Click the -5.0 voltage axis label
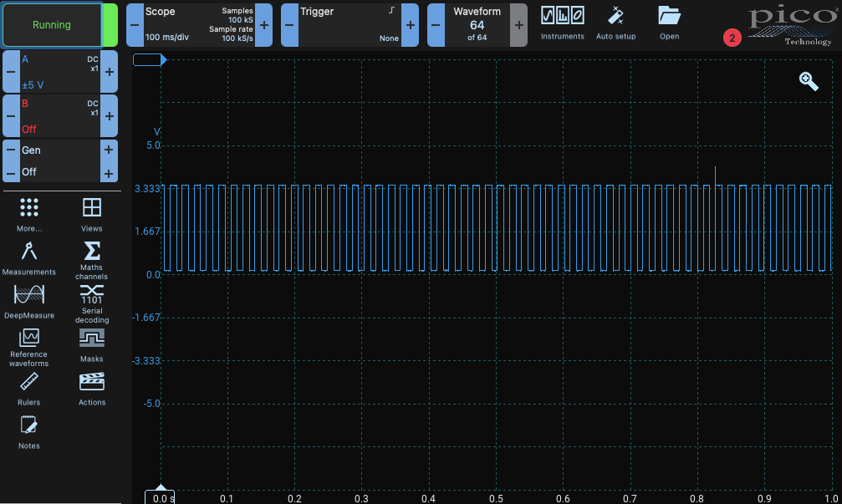Viewport: 842px width, 504px height. (x=151, y=404)
